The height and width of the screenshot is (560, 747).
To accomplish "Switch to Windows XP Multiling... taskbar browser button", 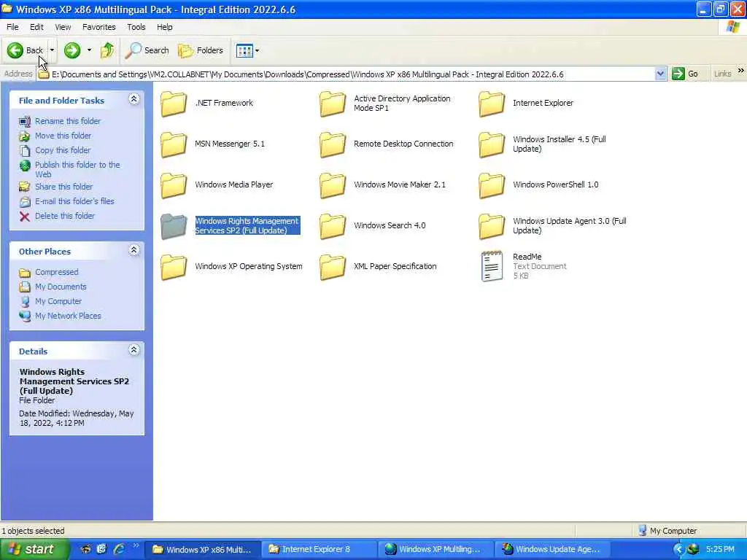I will click(x=435, y=550).
